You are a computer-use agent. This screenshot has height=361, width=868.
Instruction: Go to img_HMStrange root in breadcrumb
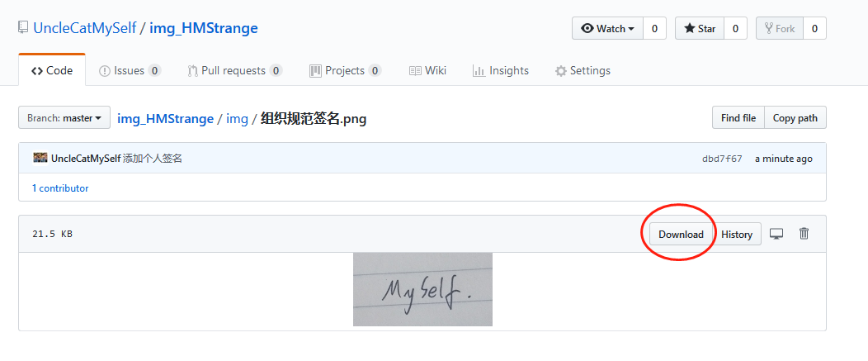[x=165, y=118]
